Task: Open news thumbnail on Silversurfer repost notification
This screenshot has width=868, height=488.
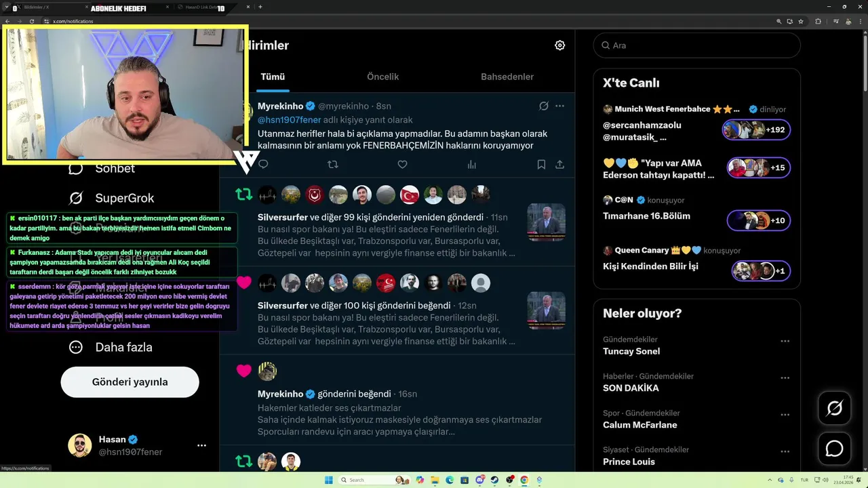Action: (x=546, y=222)
